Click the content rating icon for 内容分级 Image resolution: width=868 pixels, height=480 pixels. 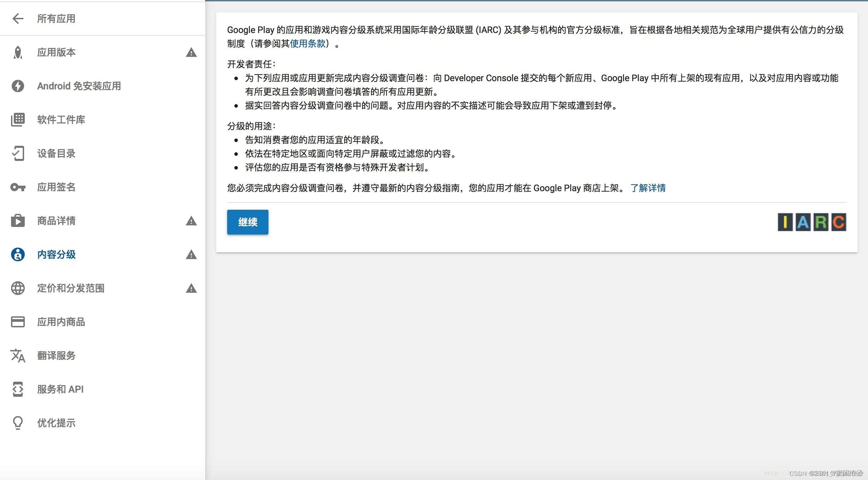(18, 254)
